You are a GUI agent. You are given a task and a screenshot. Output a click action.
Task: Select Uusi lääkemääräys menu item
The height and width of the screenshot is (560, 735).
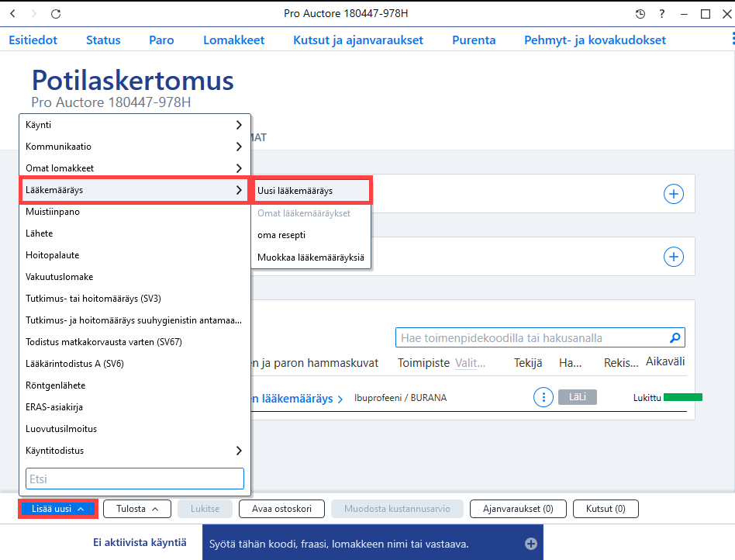(x=312, y=191)
